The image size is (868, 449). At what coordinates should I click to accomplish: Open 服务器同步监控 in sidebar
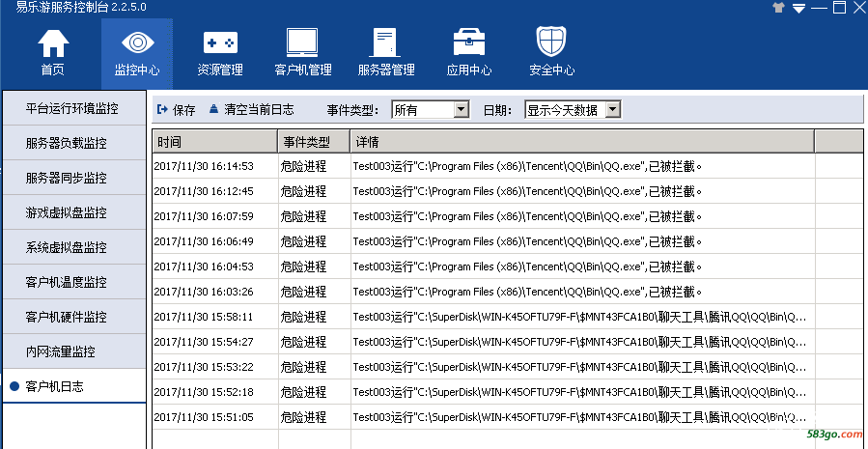coord(74,179)
